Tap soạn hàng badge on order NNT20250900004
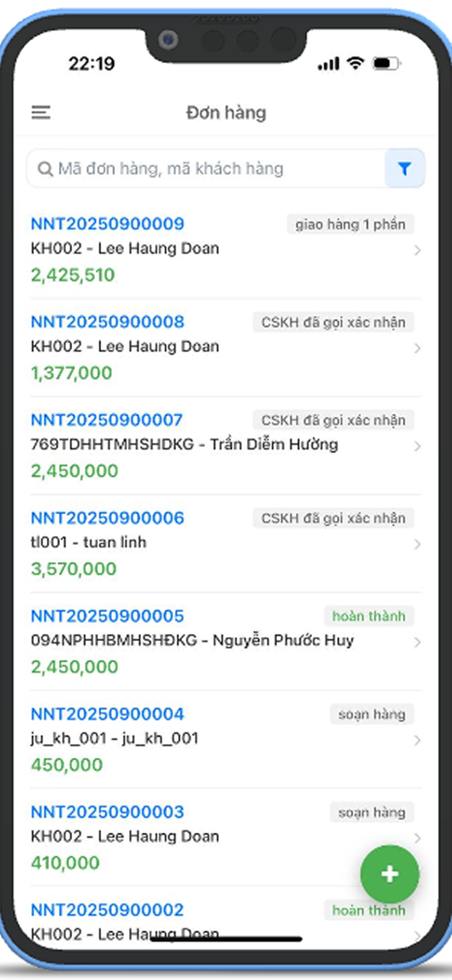 372,714
